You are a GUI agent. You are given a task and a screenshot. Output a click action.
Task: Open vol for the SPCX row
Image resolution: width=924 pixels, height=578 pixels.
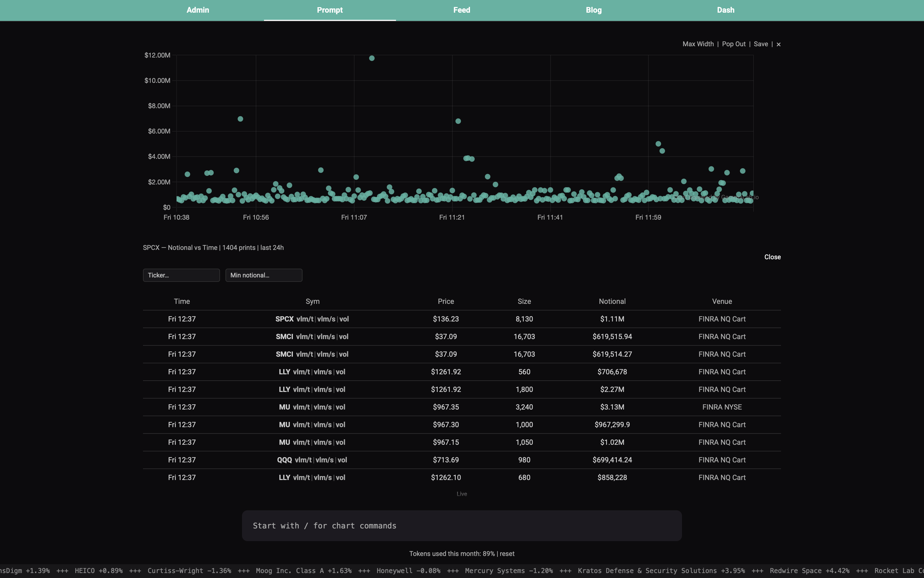(344, 319)
